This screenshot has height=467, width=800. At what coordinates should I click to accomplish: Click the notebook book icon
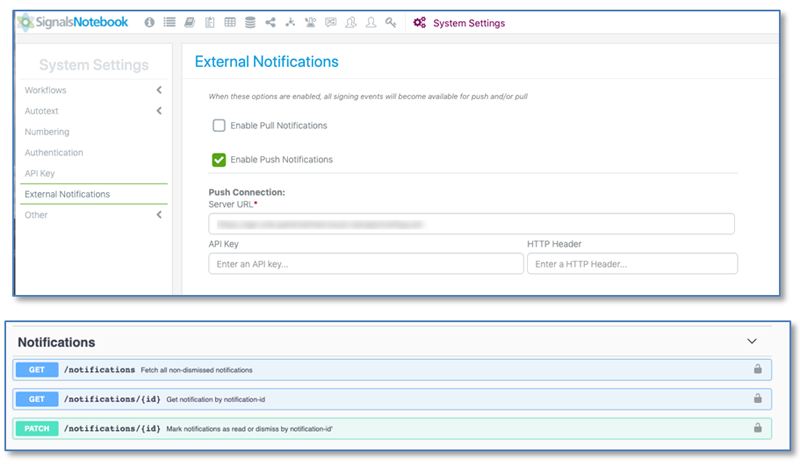coord(189,22)
